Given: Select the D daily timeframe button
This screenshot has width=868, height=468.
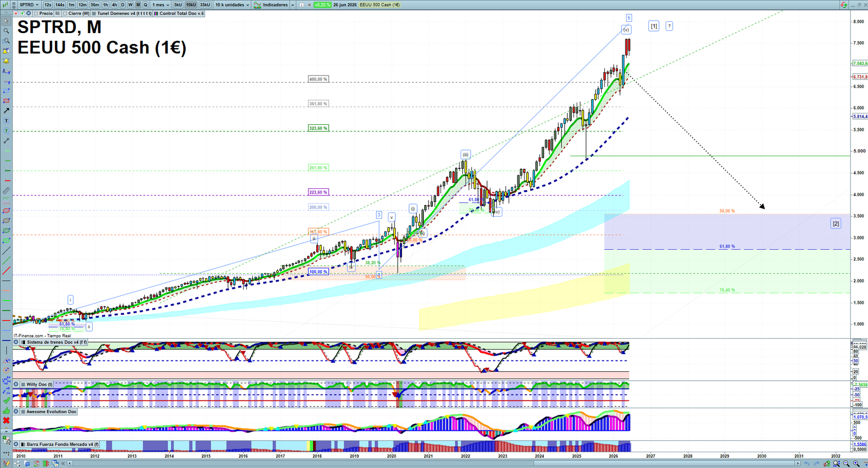Looking at the screenshot, I should (123, 5).
